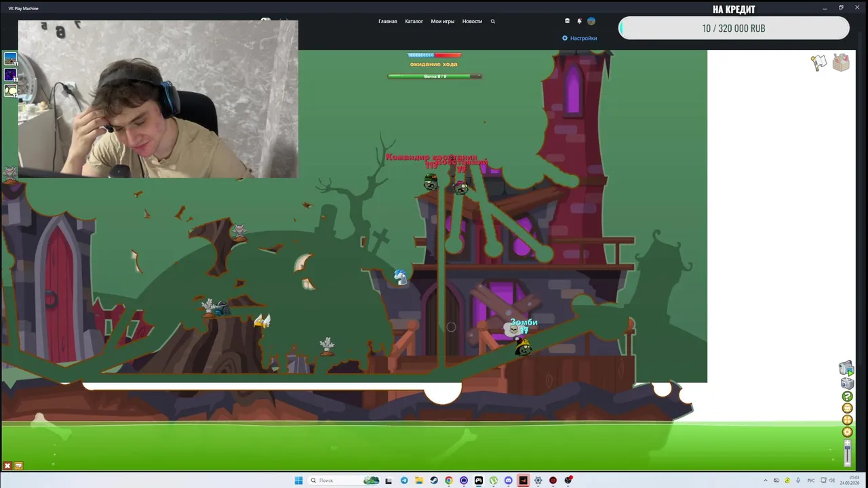Click the surrender white flag icon

819,62
